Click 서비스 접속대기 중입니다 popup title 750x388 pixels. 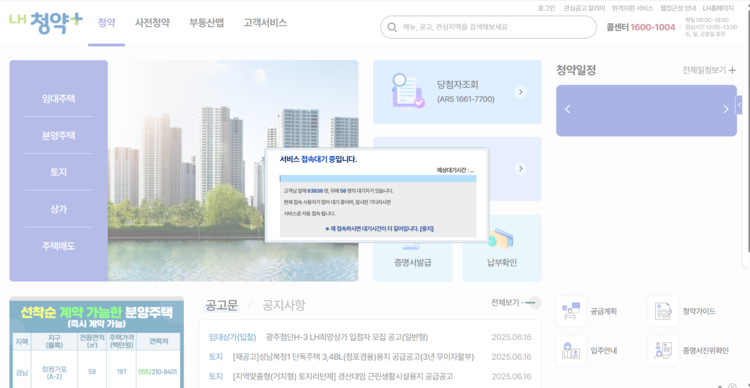pyautogui.click(x=318, y=159)
